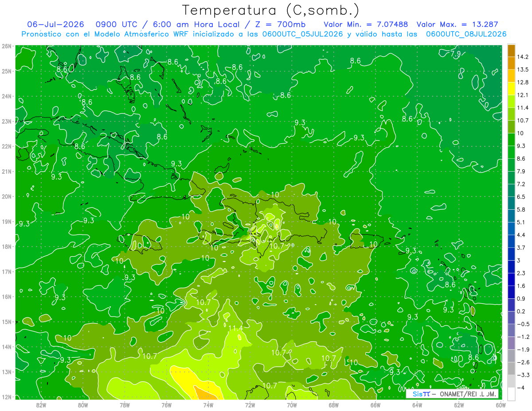Click the '-3.3' value on the color legend
Image resolution: width=532 pixels, height=411 pixels.
click(523, 375)
